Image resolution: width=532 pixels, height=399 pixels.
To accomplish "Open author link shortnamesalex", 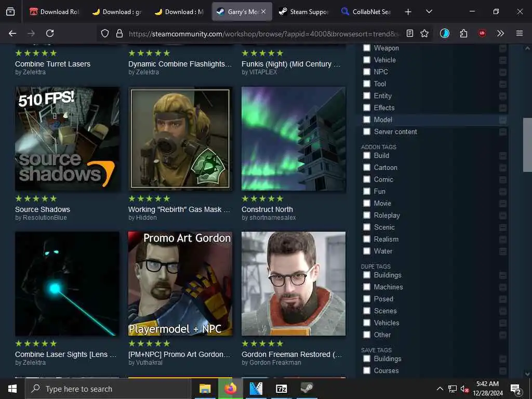I will [x=272, y=218].
